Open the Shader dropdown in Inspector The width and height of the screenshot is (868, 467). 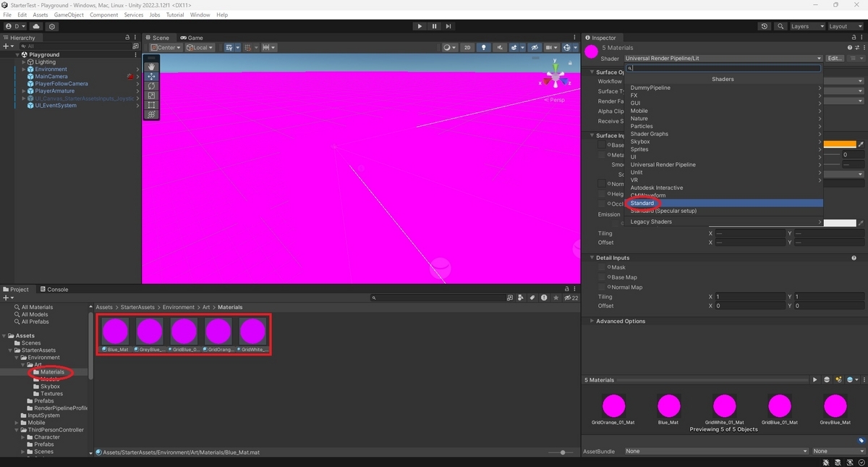click(x=723, y=58)
